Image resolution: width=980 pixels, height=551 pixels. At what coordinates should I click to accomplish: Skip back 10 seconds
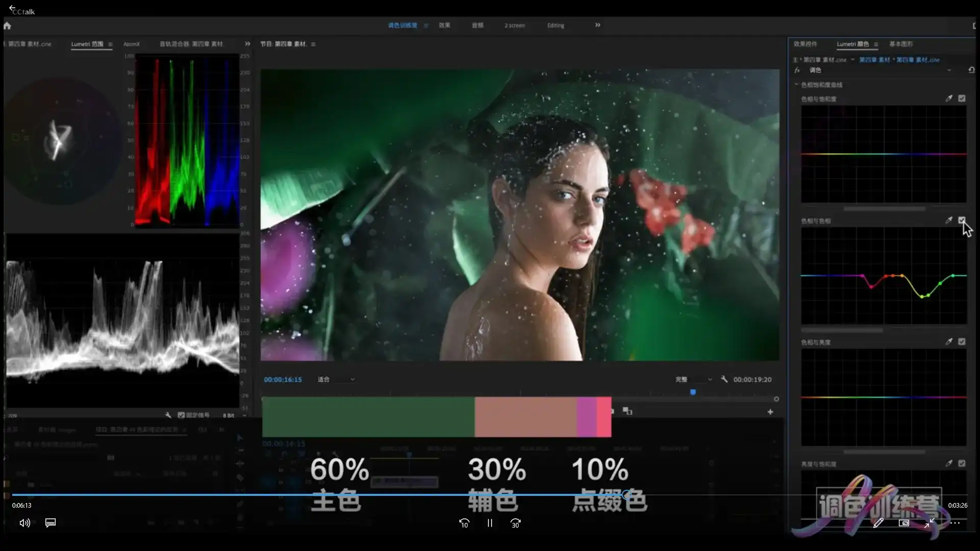(464, 523)
